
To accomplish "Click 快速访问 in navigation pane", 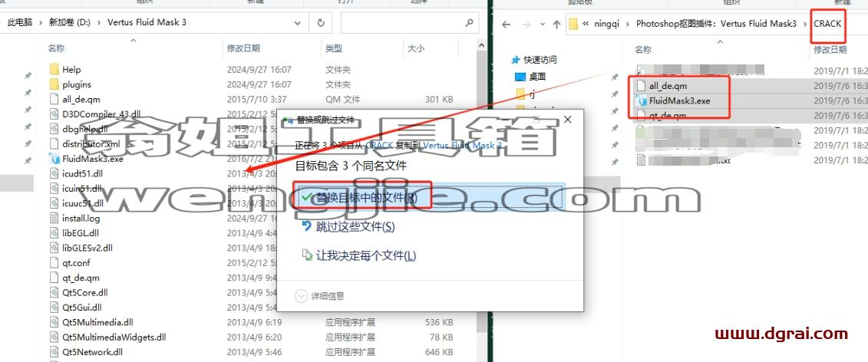I will pyautogui.click(x=540, y=60).
